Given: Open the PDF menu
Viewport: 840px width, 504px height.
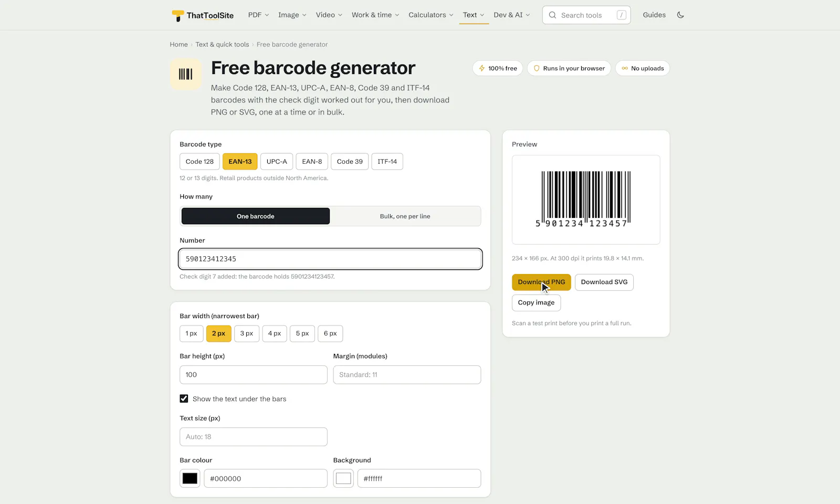Looking at the screenshot, I should [x=258, y=15].
